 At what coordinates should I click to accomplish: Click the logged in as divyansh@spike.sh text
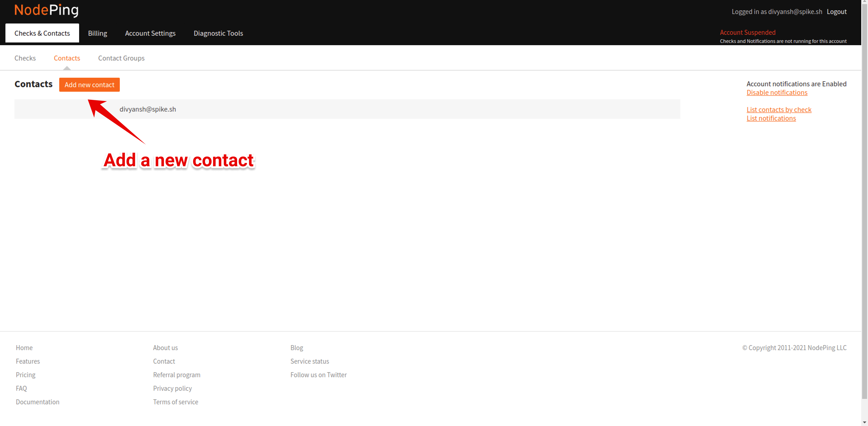(x=777, y=12)
